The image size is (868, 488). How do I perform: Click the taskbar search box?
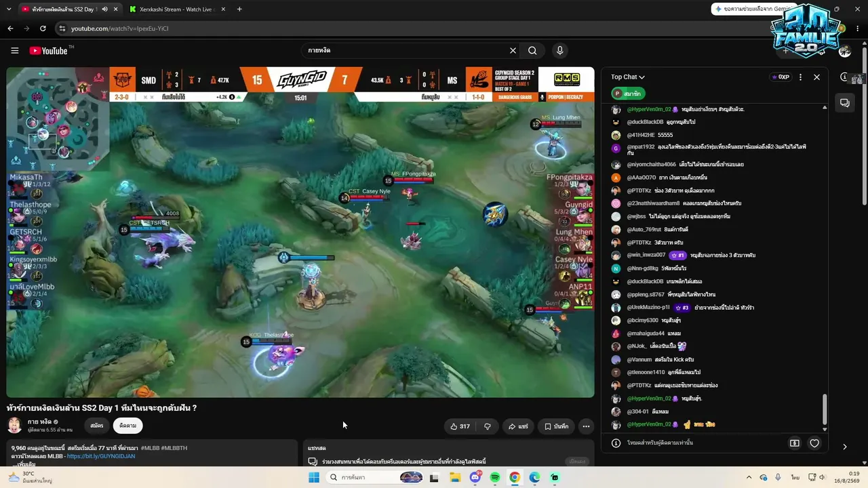tap(376, 477)
